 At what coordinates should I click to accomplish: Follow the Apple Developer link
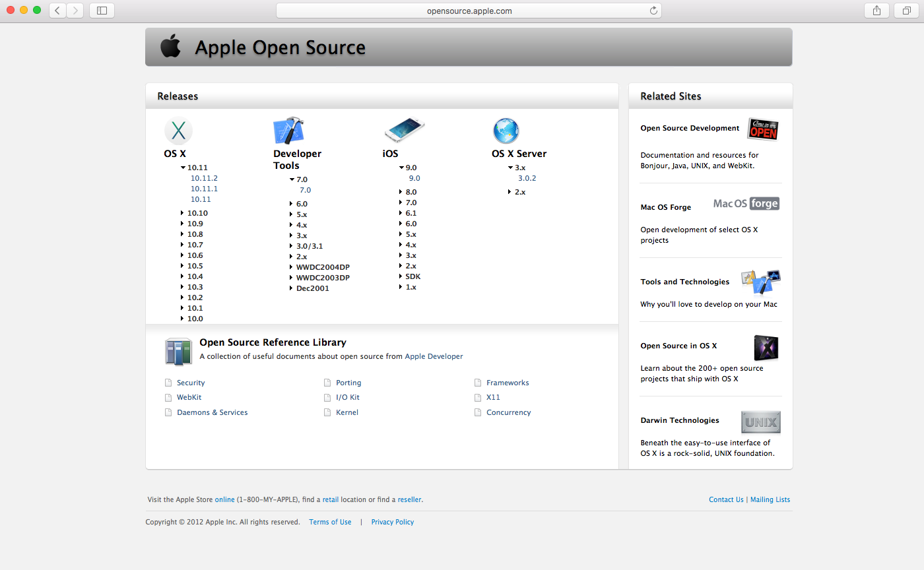click(x=434, y=356)
